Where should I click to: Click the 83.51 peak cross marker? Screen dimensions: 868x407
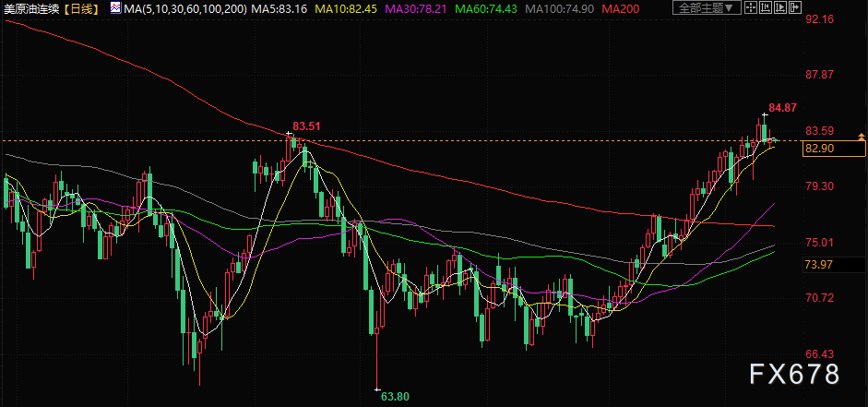point(289,134)
